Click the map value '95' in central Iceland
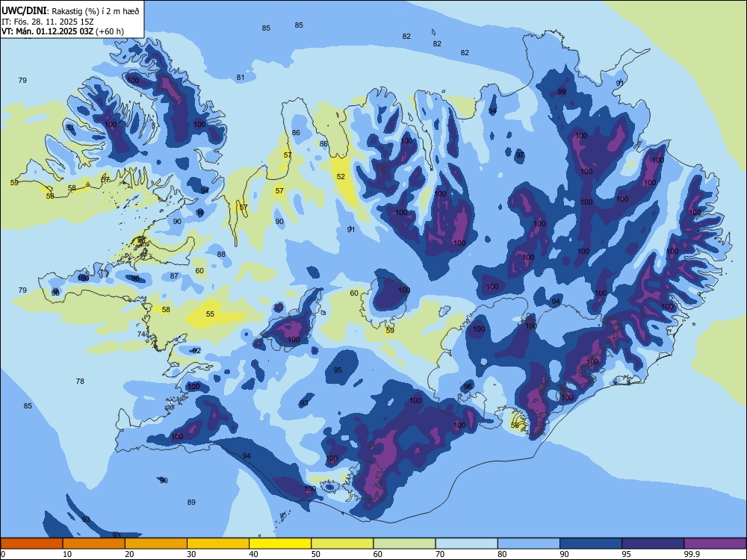The image size is (747, 560). click(x=338, y=370)
